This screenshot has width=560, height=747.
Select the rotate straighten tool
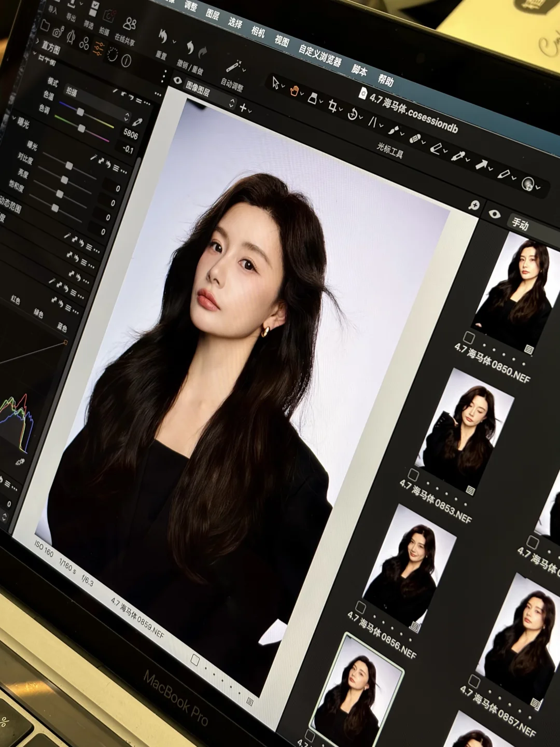353,114
